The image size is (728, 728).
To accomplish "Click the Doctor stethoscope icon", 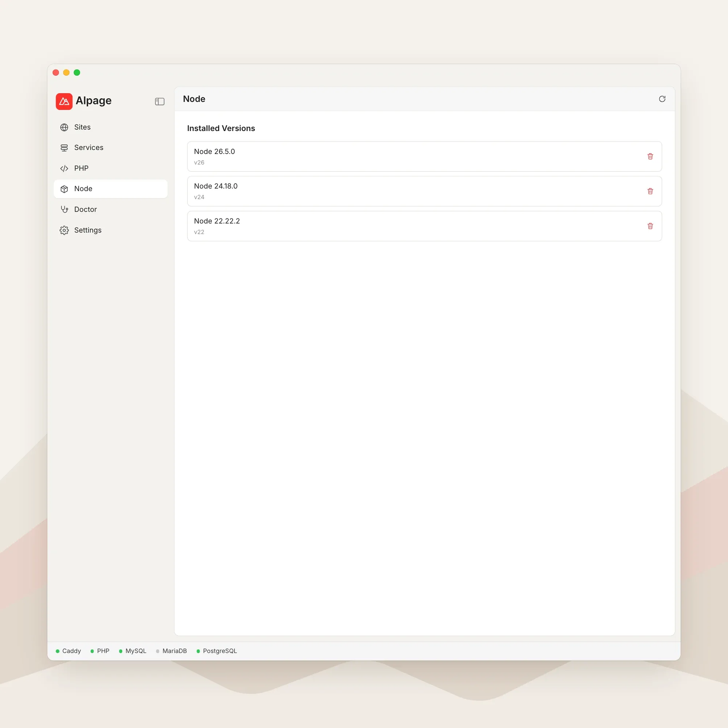I will [x=64, y=210].
